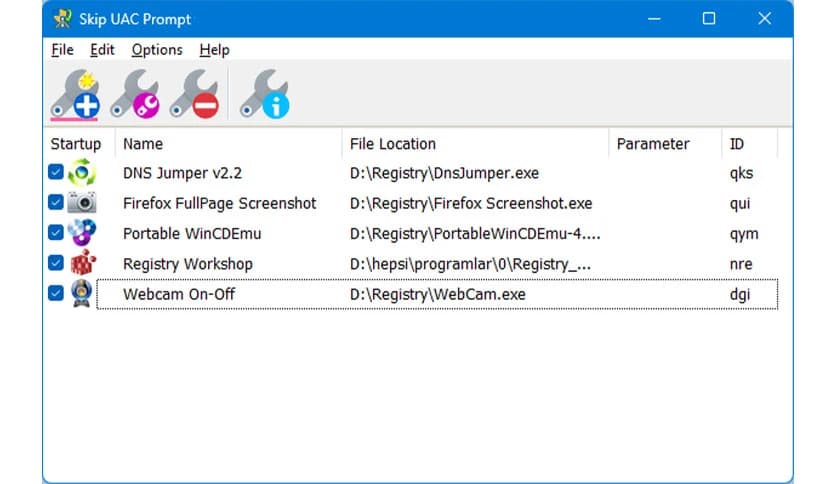Click the DNS Jumper app icon
The image size is (836, 484).
click(x=82, y=173)
